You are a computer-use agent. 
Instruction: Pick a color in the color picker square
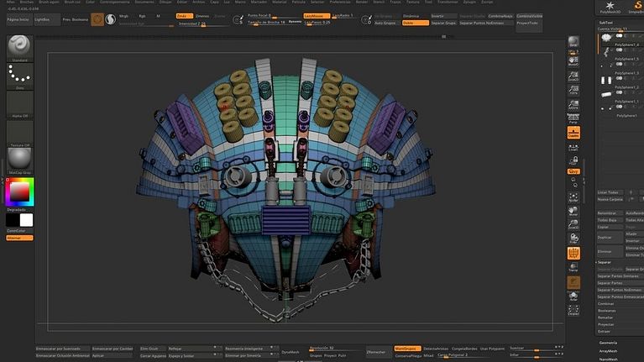point(18,192)
